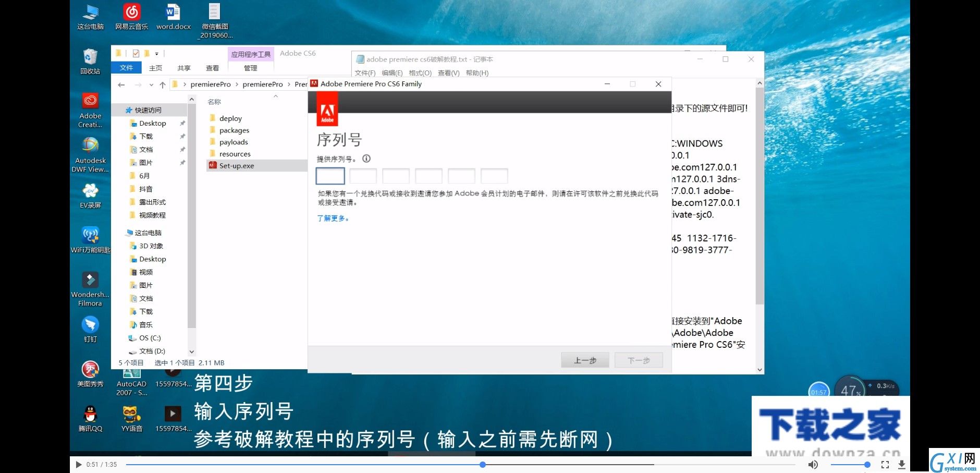
Task: Click 名称 column sort arrow
Action: (276, 96)
